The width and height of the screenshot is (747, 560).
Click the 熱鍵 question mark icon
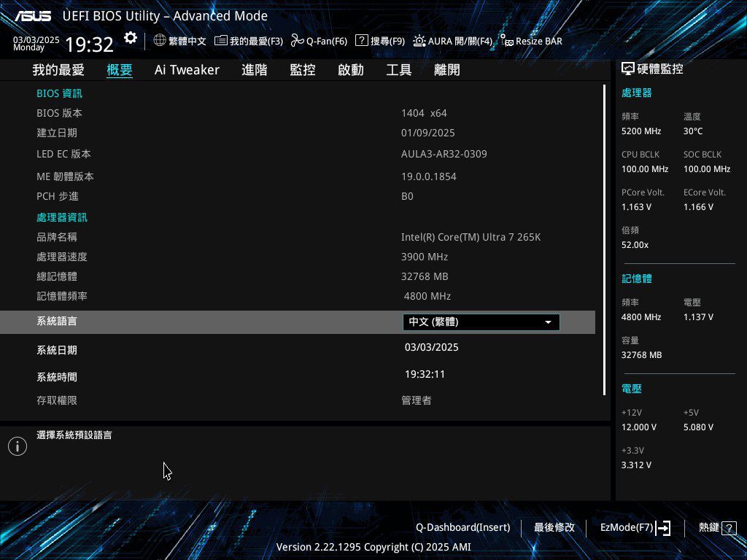tap(729, 528)
